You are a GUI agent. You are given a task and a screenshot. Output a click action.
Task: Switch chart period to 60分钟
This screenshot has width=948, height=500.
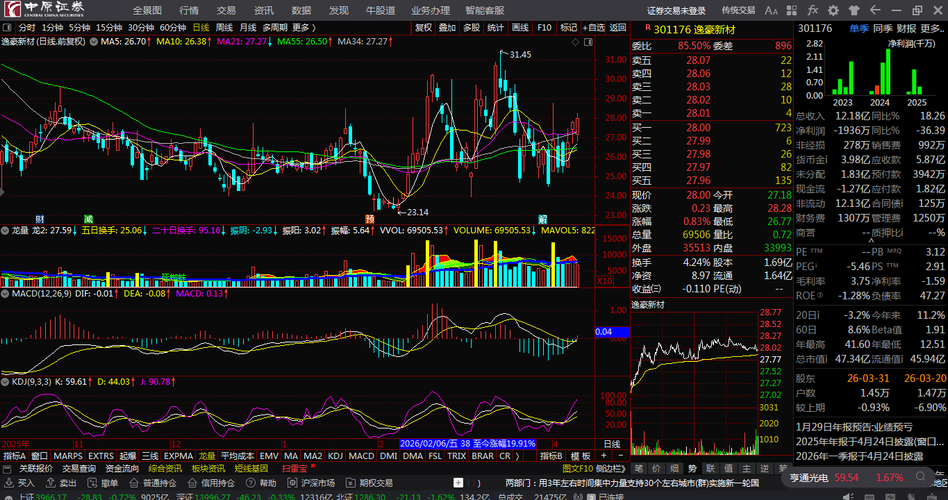pos(173,28)
